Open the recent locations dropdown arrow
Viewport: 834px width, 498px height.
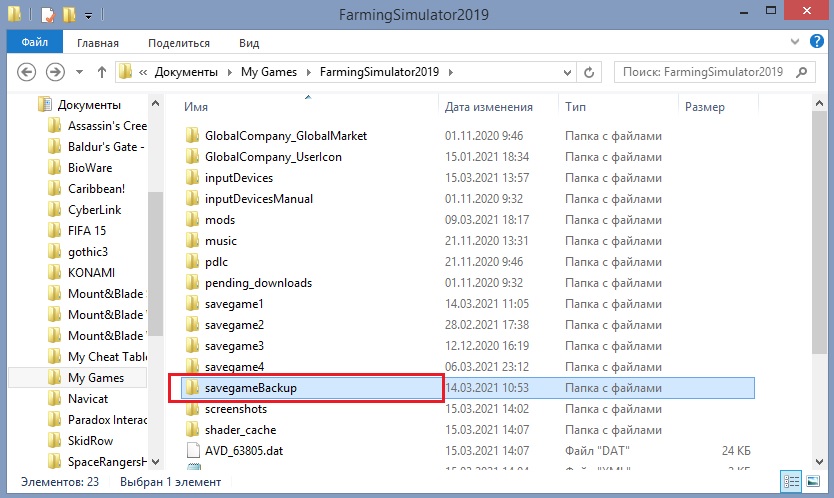(79, 72)
